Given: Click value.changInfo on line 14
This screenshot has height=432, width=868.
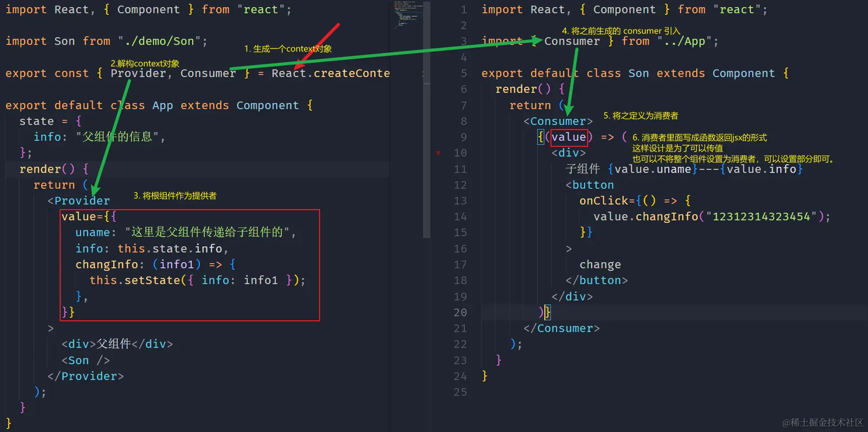Looking at the screenshot, I should [646, 217].
